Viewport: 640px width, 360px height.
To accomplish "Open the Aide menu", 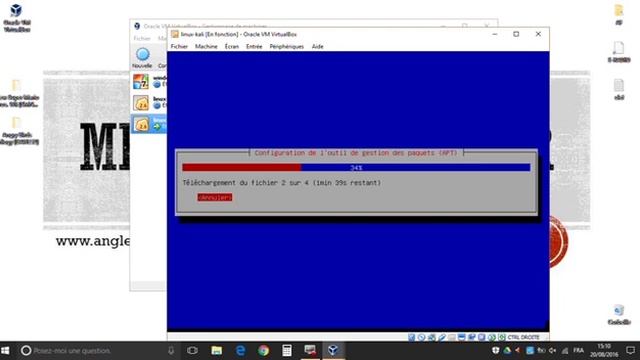I will tap(318, 47).
